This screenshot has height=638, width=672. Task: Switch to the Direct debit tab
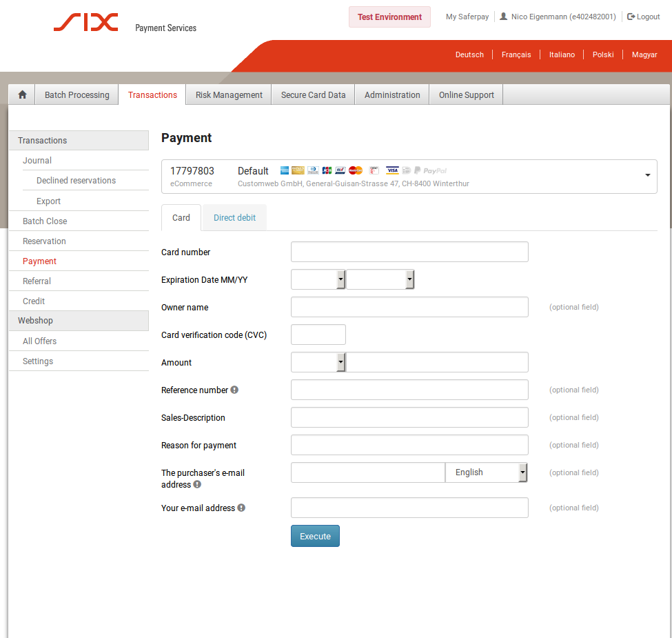pyautogui.click(x=234, y=217)
